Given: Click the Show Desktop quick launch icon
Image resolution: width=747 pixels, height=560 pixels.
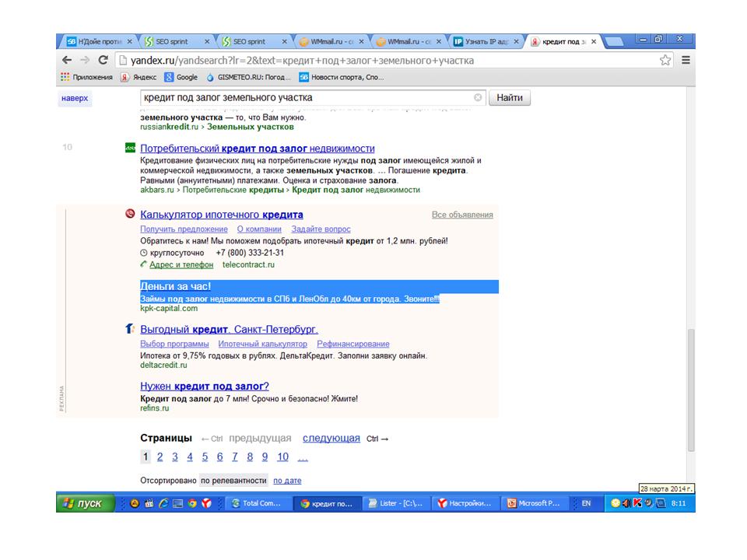Looking at the screenshot, I should (x=177, y=503).
